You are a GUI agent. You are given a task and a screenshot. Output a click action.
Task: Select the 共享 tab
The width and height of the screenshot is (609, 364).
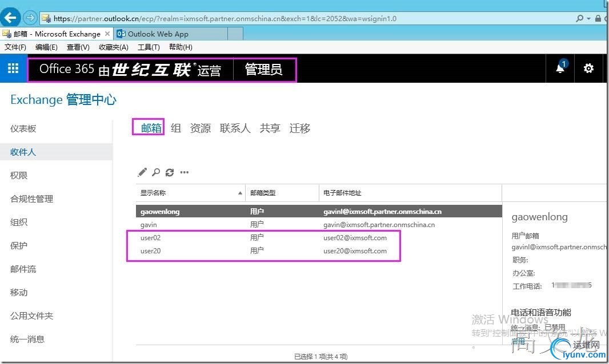point(270,128)
